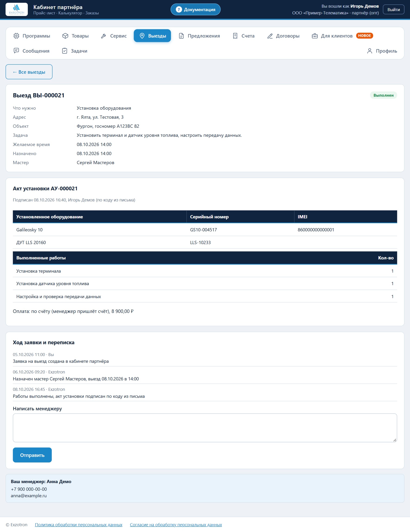
Task: Click the НОВОЕ badge near Для клиентов
Action: (x=364, y=35)
